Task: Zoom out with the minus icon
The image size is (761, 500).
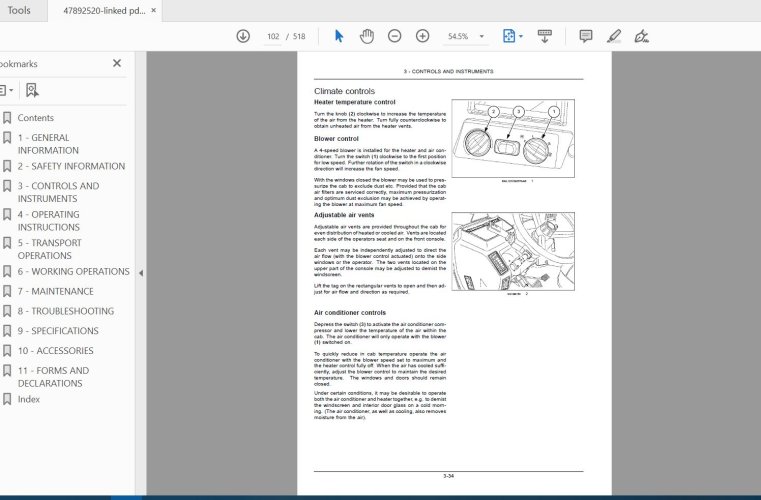Action: pyautogui.click(x=395, y=36)
